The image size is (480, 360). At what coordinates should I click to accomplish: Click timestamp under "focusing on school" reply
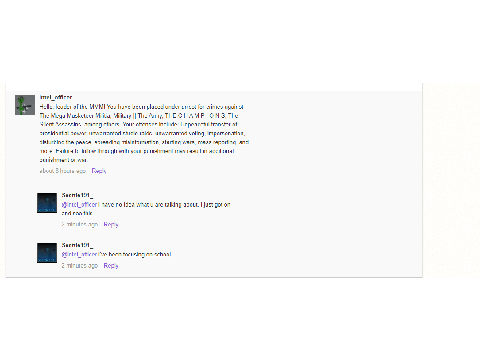coord(80,266)
